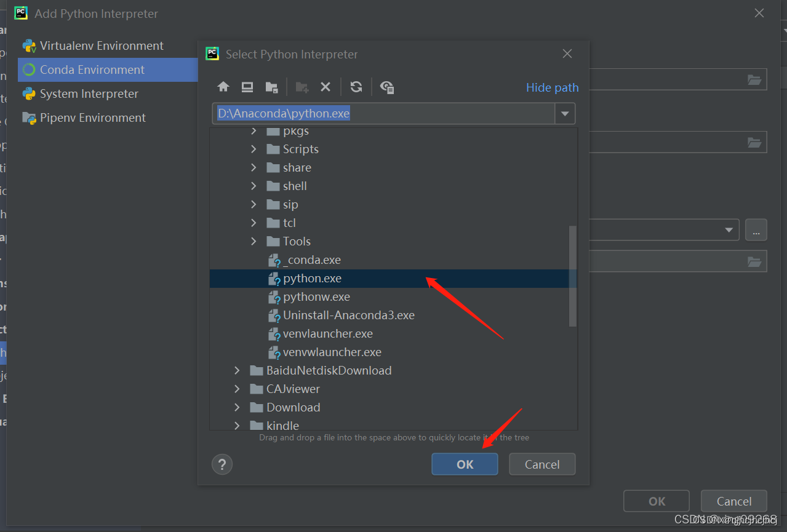Click the file tree vertical scrollbar
Screen dimensions: 787x532
(x=573, y=276)
